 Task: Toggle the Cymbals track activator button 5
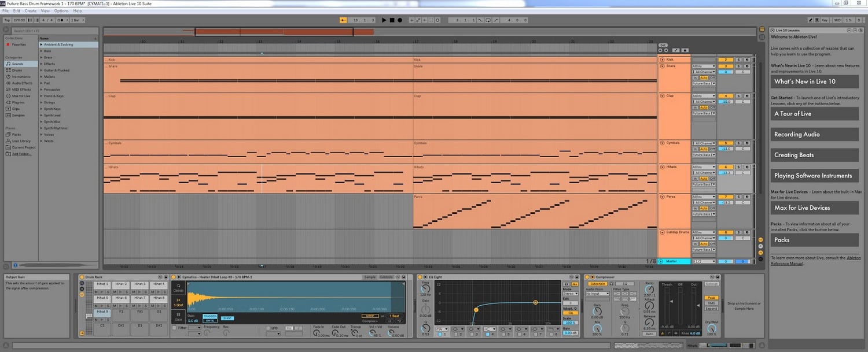tap(726, 143)
